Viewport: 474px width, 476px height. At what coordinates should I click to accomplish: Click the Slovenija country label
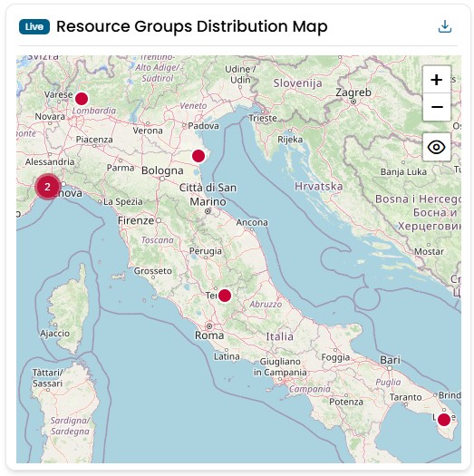coord(297,83)
